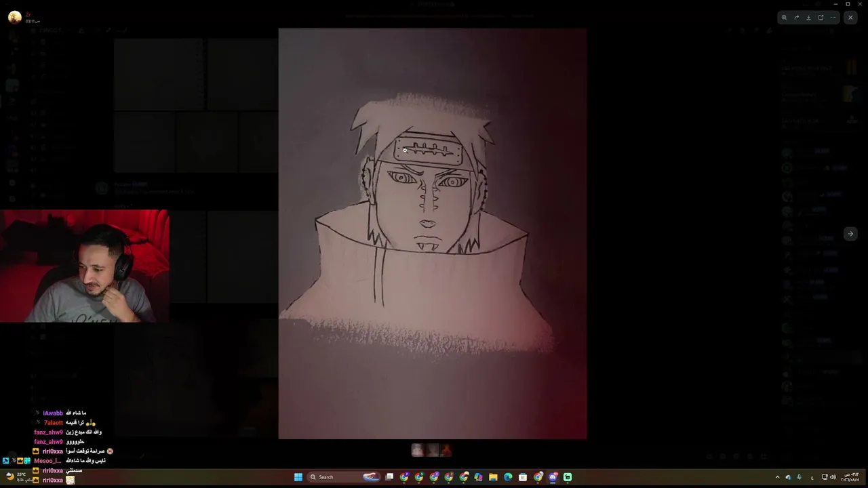This screenshot has height=488, width=868.
Task: Click the chat username Mesoo_l
Action: [47, 461]
